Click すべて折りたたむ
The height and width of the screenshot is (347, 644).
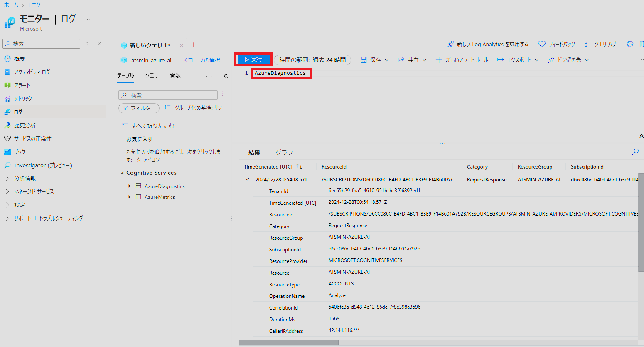(x=148, y=126)
